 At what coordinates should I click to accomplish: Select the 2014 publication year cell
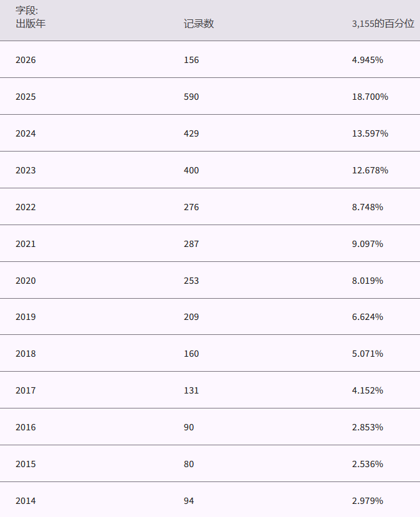click(26, 501)
